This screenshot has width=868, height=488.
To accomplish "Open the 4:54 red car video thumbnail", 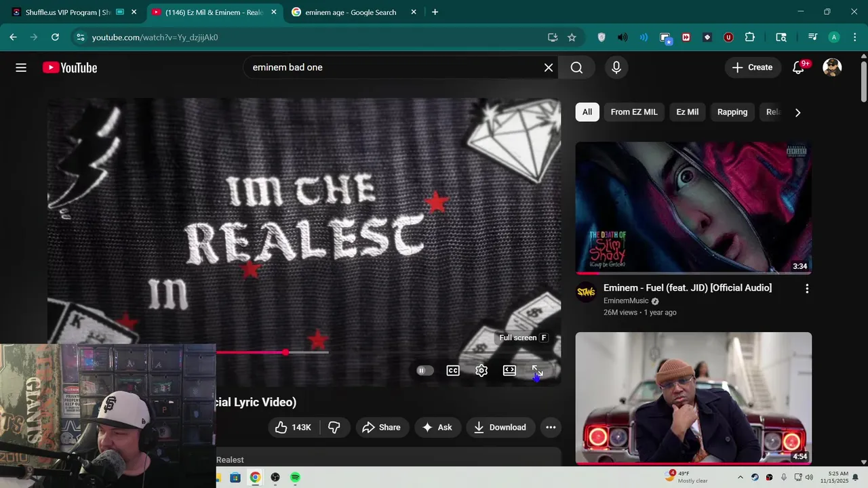I will pyautogui.click(x=694, y=398).
